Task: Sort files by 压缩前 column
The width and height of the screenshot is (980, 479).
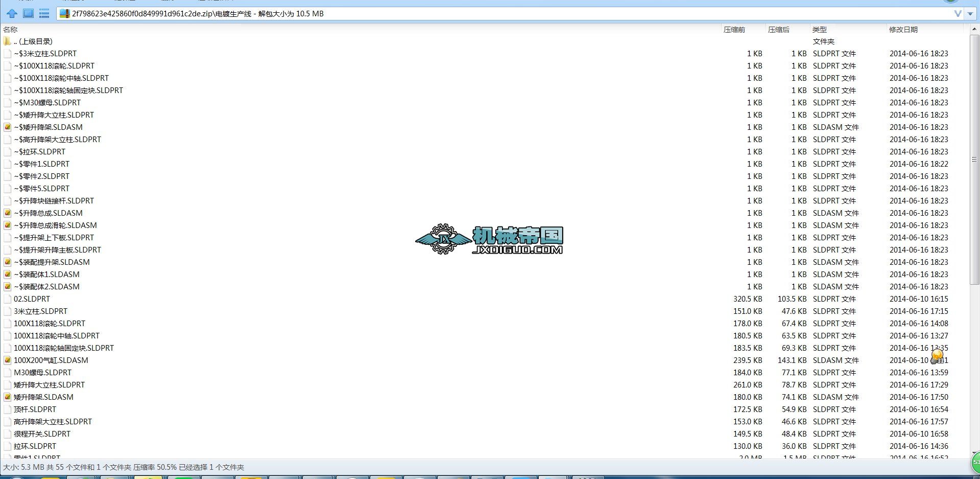Action: [734, 30]
